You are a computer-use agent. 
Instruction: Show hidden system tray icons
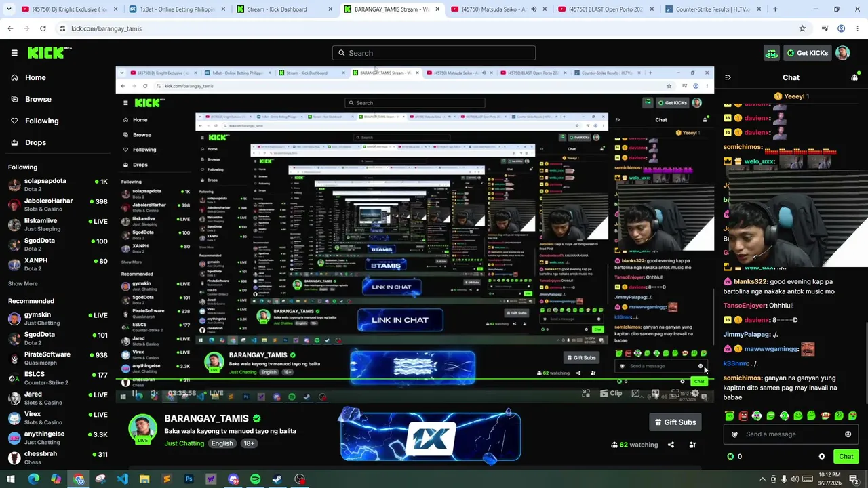tap(762, 479)
